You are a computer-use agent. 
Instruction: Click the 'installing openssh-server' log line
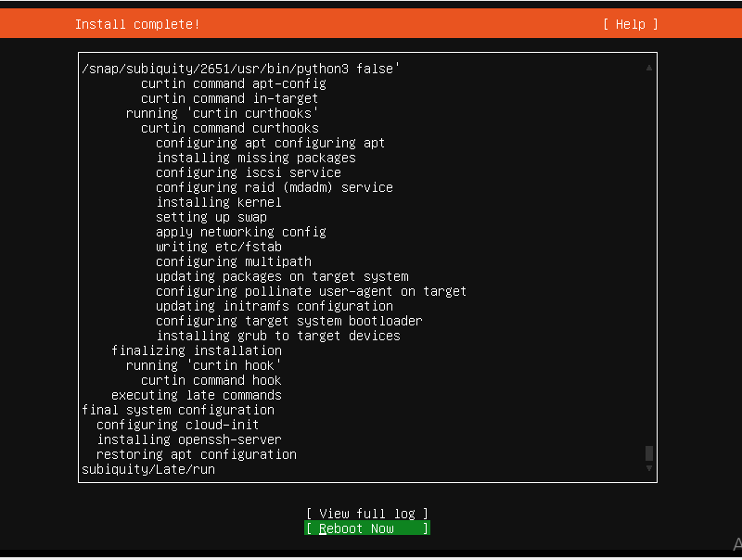[188, 439]
